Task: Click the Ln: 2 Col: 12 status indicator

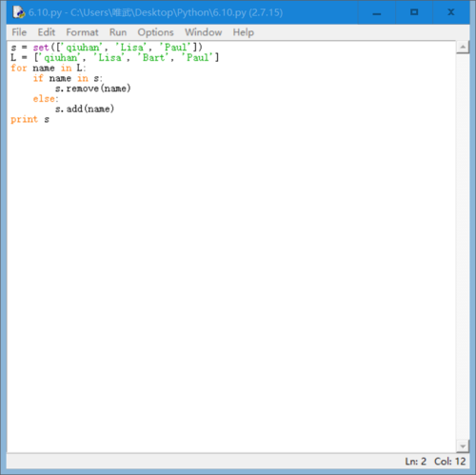Action: click(x=435, y=461)
